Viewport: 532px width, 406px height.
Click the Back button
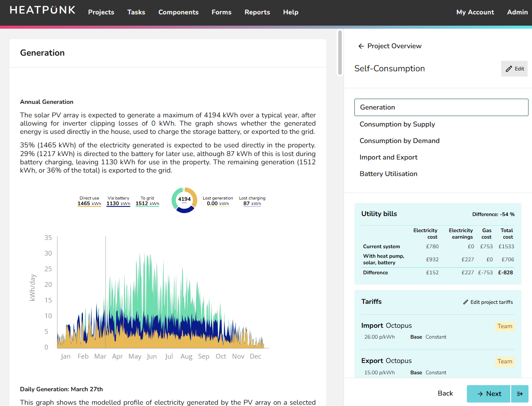tap(445, 393)
